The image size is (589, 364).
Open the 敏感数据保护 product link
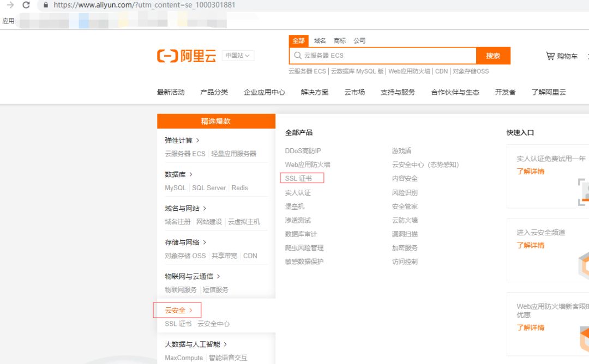point(304,262)
